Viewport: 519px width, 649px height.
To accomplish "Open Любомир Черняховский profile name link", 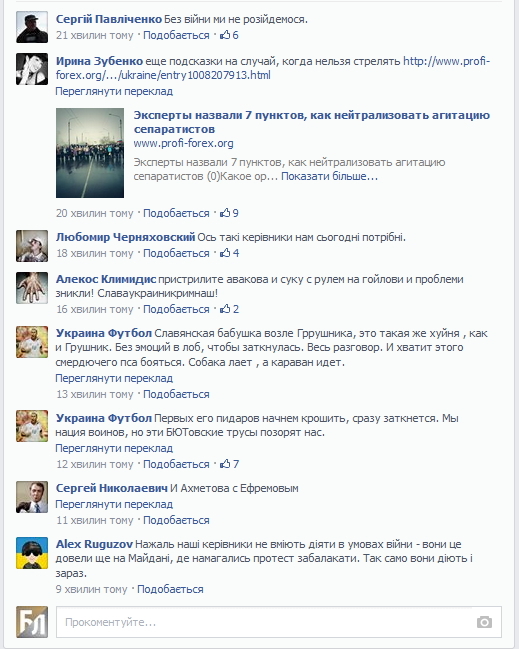I will (x=125, y=237).
